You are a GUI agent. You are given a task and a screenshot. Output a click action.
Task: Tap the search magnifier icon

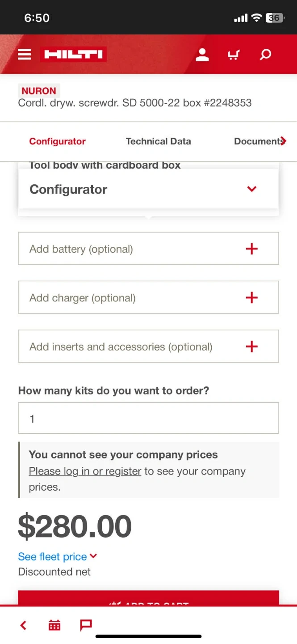pyautogui.click(x=265, y=55)
